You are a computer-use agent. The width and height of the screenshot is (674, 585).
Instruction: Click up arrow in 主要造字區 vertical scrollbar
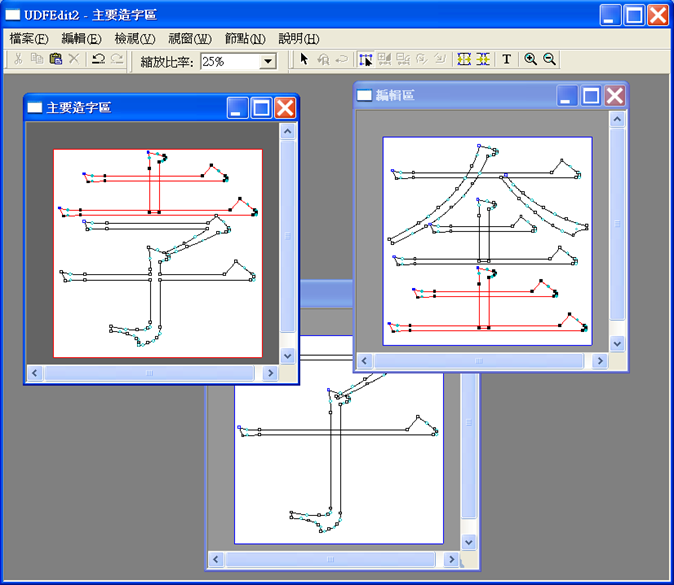pos(288,131)
